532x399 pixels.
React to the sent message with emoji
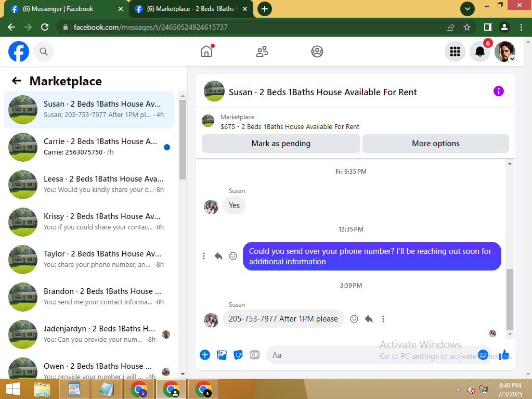pyautogui.click(x=233, y=256)
